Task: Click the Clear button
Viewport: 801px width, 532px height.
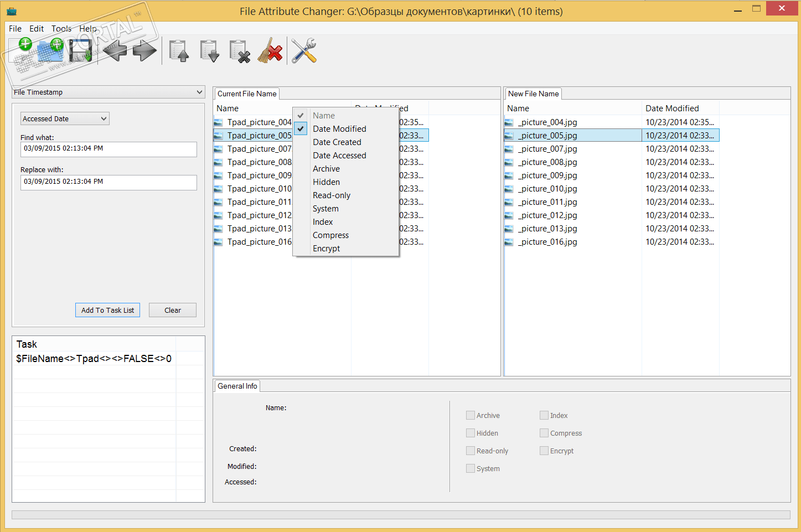Action: [x=173, y=310]
